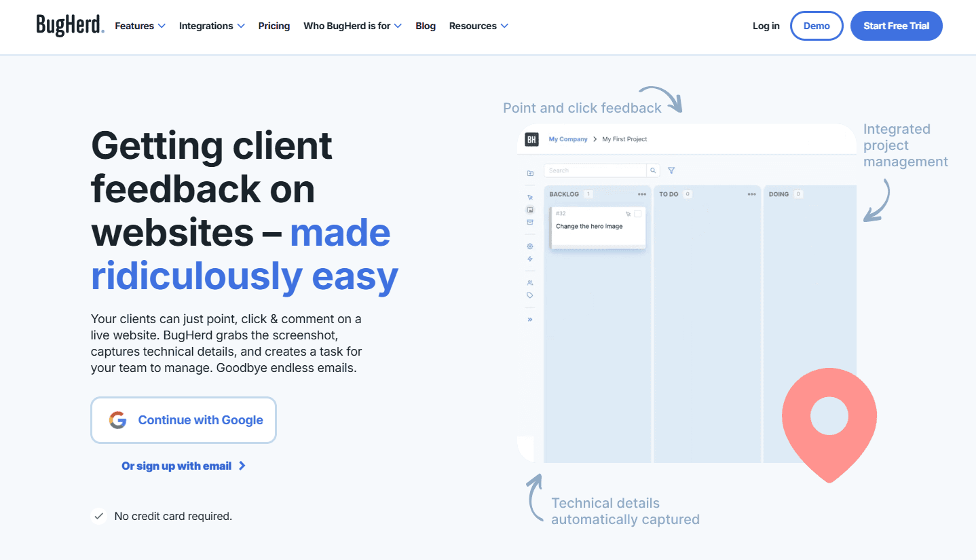Click the Resources menu chevron arrow
Viewport: 976px width, 560px height.
[x=504, y=26]
